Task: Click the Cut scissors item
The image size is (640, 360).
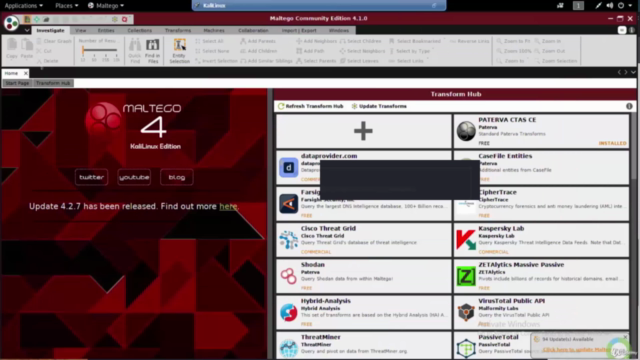Action: click(44, 51)
